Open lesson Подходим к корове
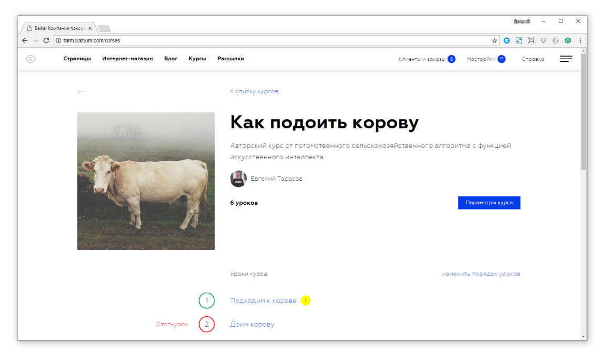Screen dimensions: 608x364 [x=263, y=301]
